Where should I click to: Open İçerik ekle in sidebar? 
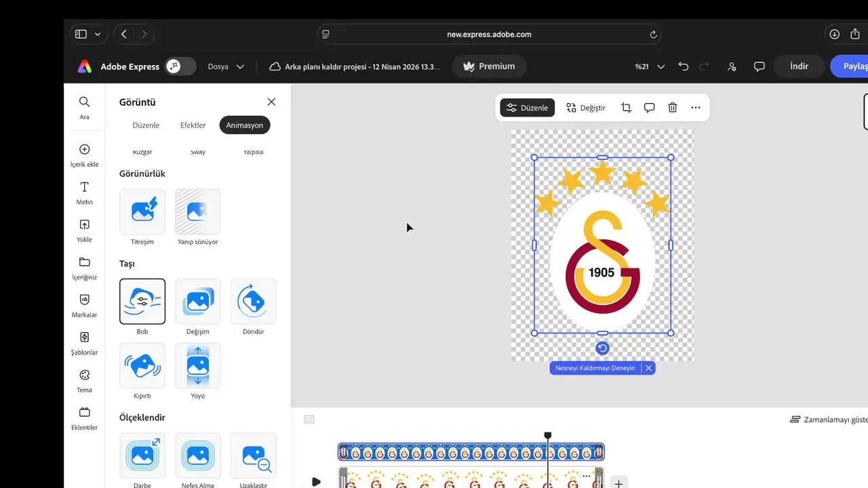(x=84, y=156)
